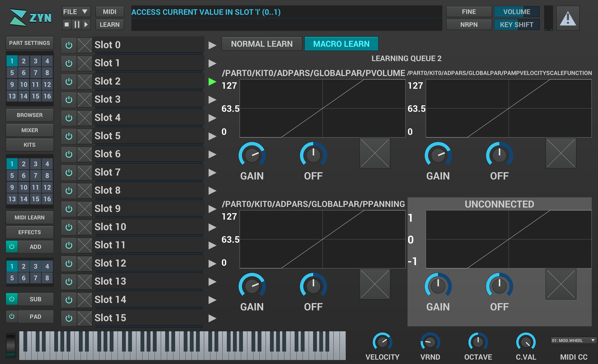Select Slot 0 with its arrow
This screenshot has width=598, height=364.
tap(212, 45)
